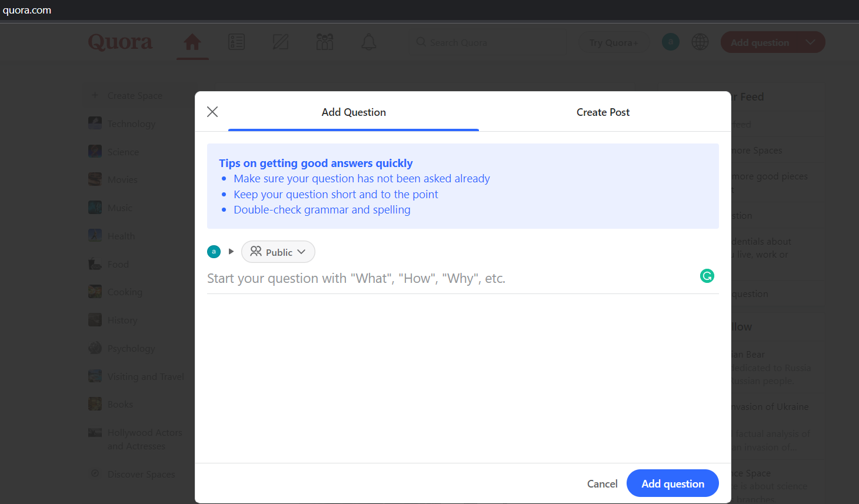The image size is (859, 504).
Task: Open the Spaces people icon in the navbar
Action: click(325, 42)
